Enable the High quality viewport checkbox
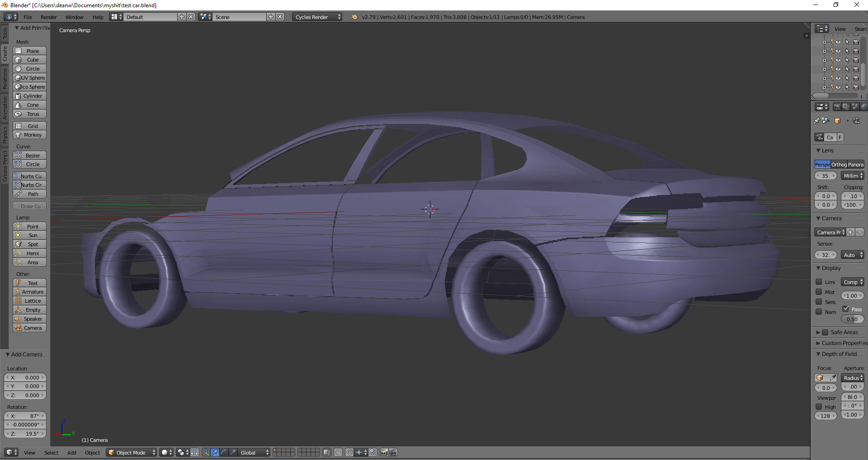 click(x=819, y=407)
